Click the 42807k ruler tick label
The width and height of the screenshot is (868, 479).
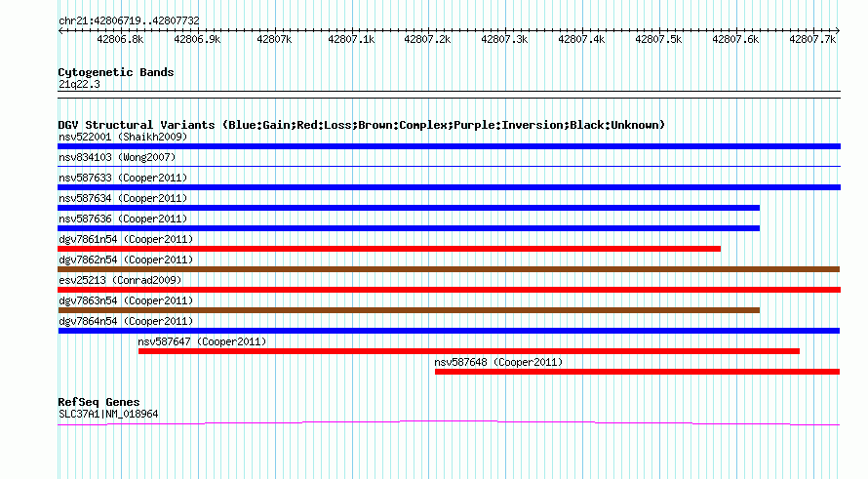pyautogui.click(x=274, y=39)
